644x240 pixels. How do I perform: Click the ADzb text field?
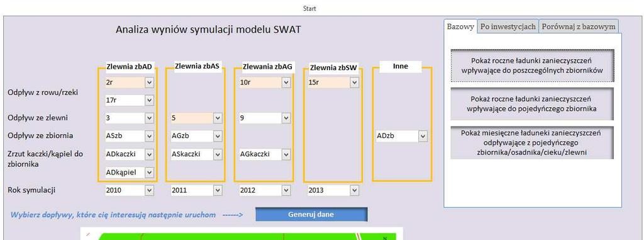click(397, 136)
